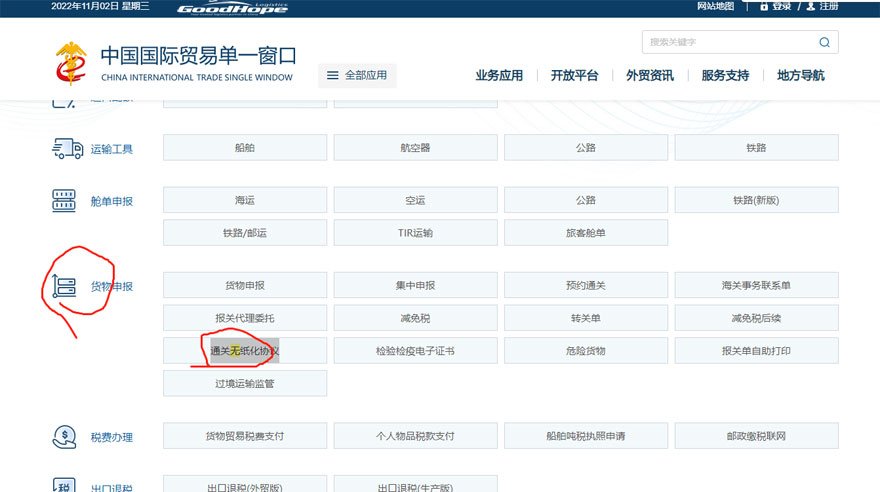This screenshot has height=492, width=880.
Task: Select 船舶 under 运输工具
Action: click(245, 148)
